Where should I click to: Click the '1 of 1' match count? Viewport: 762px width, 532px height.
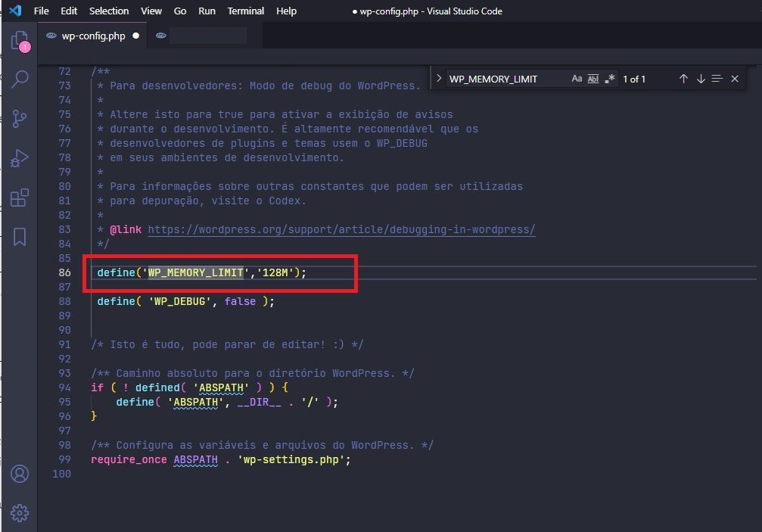pyautogui.click(x=633, y=79)
